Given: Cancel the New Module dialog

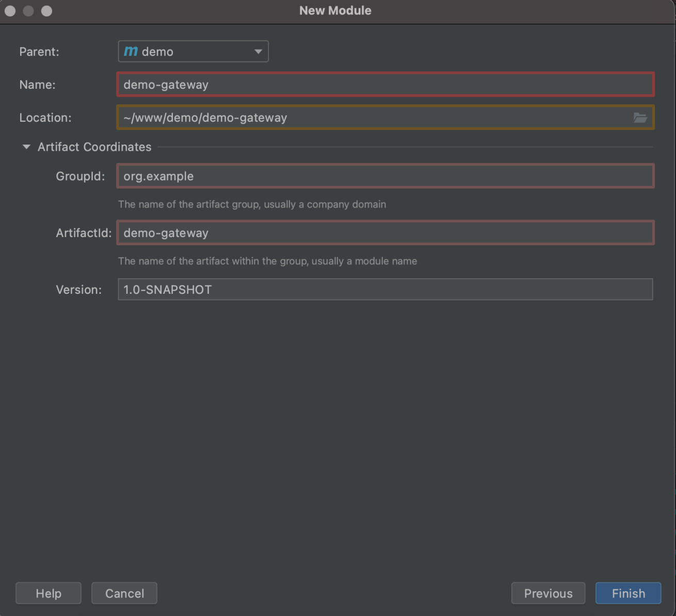Looking at the screenshot, I should 124,593.
